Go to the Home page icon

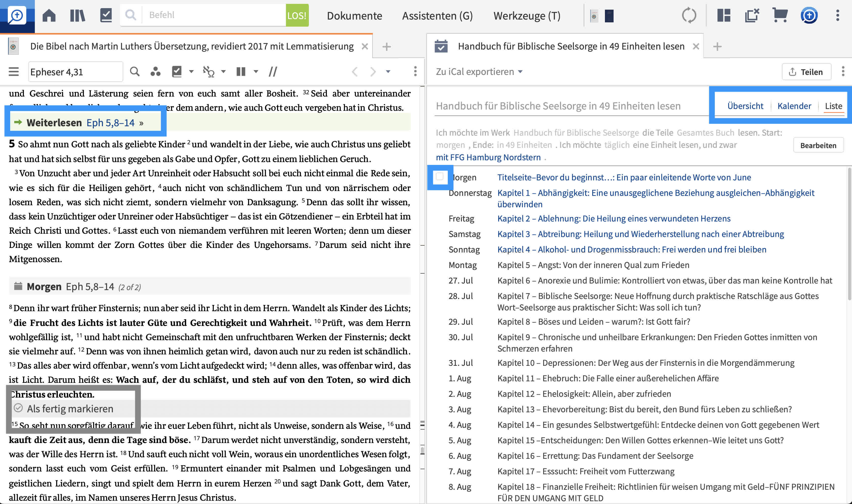pyautogui.click(x=49, y=15)
